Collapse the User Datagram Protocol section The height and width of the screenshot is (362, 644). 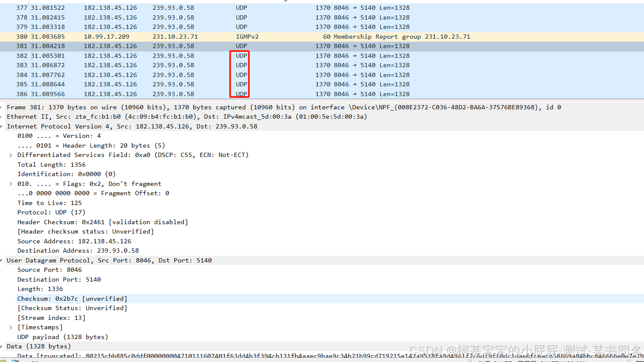[x=2, y=260]
